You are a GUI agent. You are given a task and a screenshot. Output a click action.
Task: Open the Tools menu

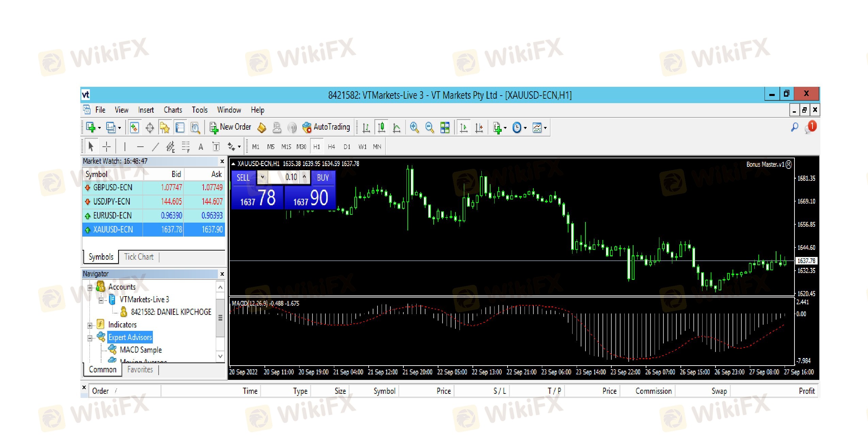coord(199,110)
